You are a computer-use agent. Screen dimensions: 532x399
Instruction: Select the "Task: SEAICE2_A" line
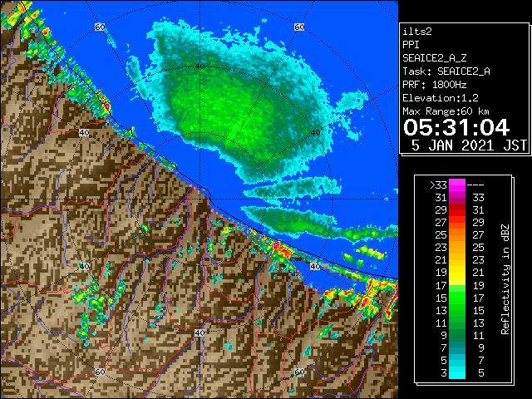pyautogui.click(x=446, y=71)
